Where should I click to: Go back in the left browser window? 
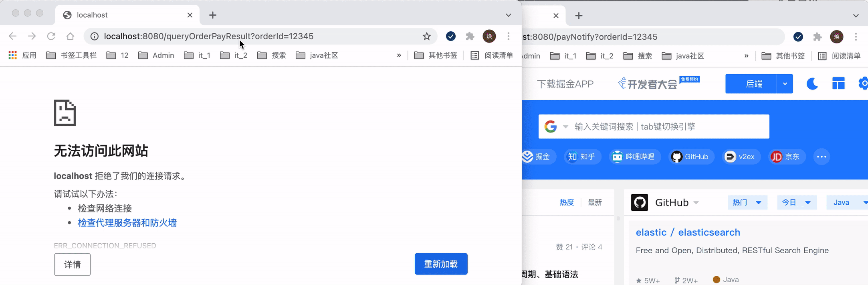(12, 36)
